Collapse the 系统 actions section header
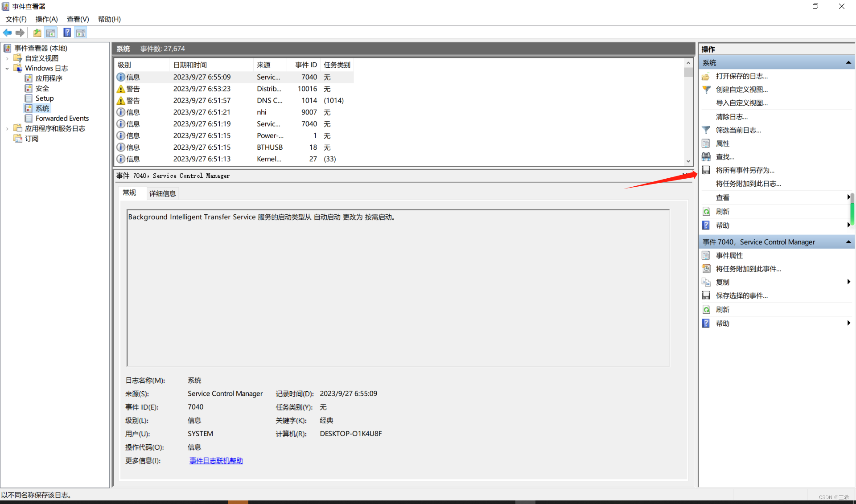Screen dimensions: 856x504 (x=848, y=63)
